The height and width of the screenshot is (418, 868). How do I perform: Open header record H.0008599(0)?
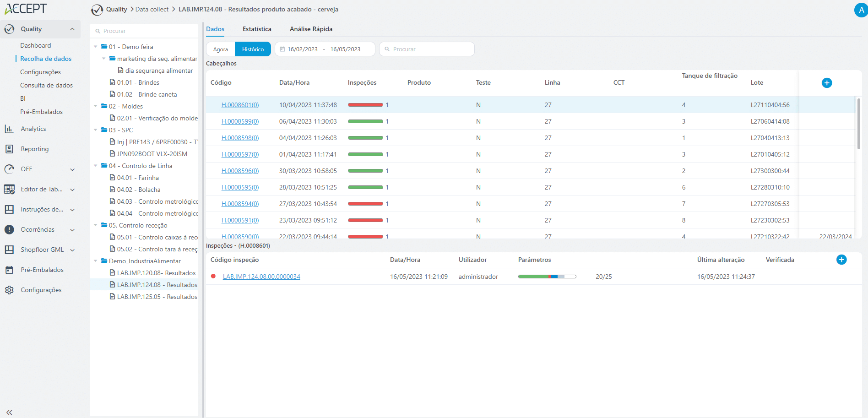point(240,122)
